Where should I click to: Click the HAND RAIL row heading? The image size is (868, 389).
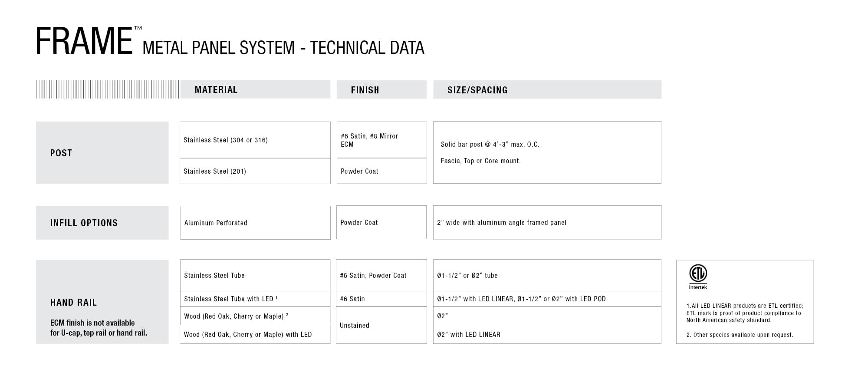[x=73, y=303]
